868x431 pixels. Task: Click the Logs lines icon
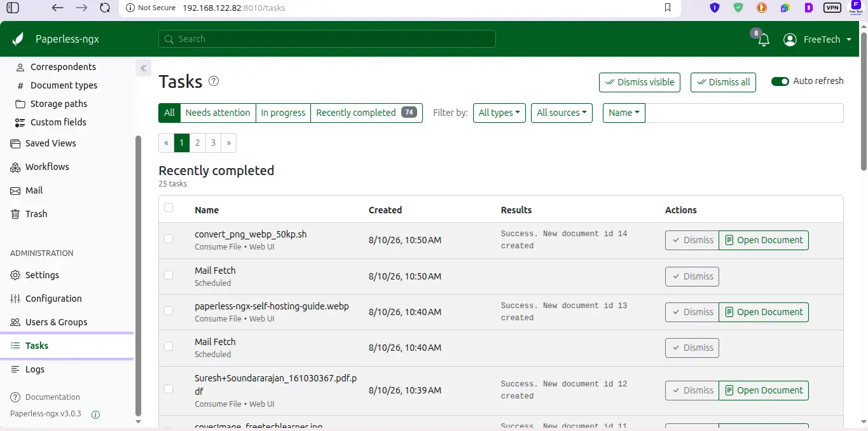click(x=15, y=369)
